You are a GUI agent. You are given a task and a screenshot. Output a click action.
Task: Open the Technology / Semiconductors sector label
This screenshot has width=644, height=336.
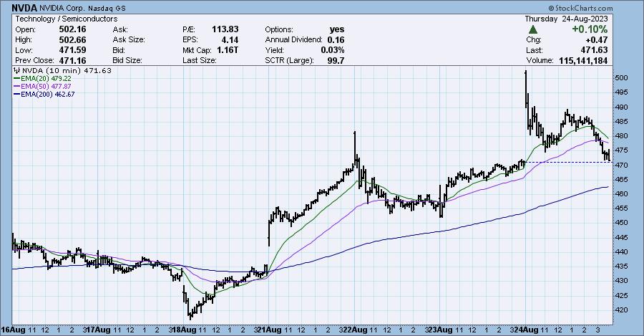click(66, 19)
